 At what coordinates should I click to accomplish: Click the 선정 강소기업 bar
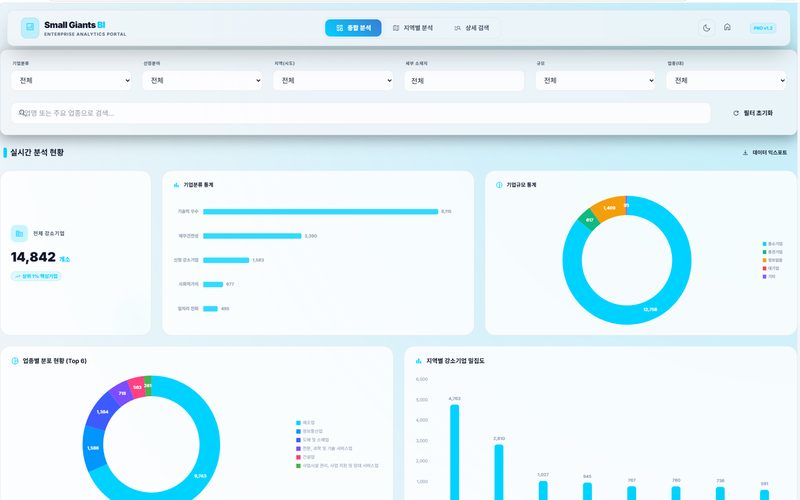[226, 260]
